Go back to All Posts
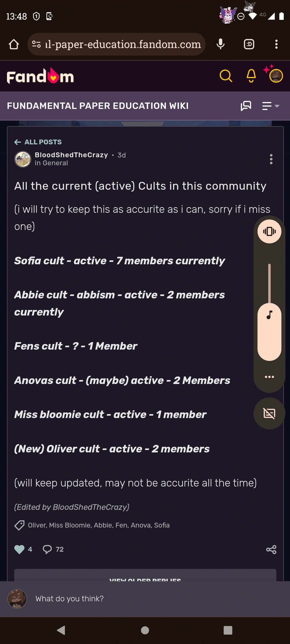 tap(38, 142)
